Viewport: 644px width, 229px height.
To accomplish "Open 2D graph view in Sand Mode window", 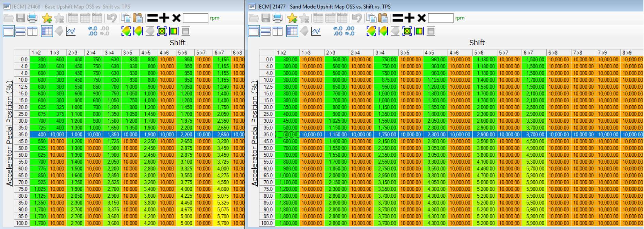I will (x=316, y=31).
